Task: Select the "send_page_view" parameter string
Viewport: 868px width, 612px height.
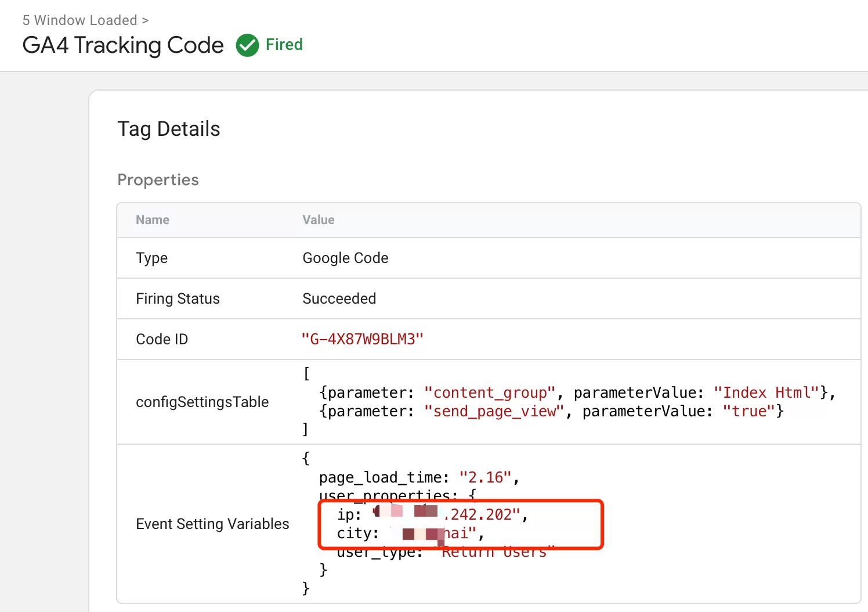Action: point(494,411)
